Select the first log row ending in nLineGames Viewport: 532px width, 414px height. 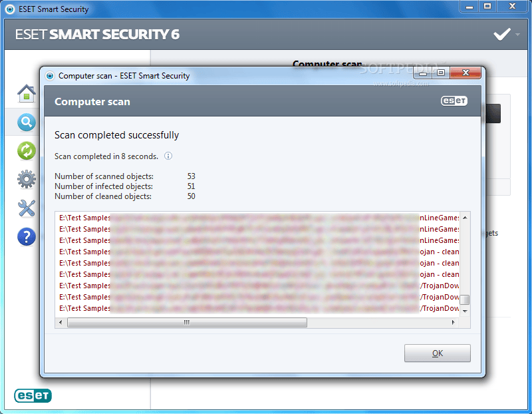pos(259,218)
